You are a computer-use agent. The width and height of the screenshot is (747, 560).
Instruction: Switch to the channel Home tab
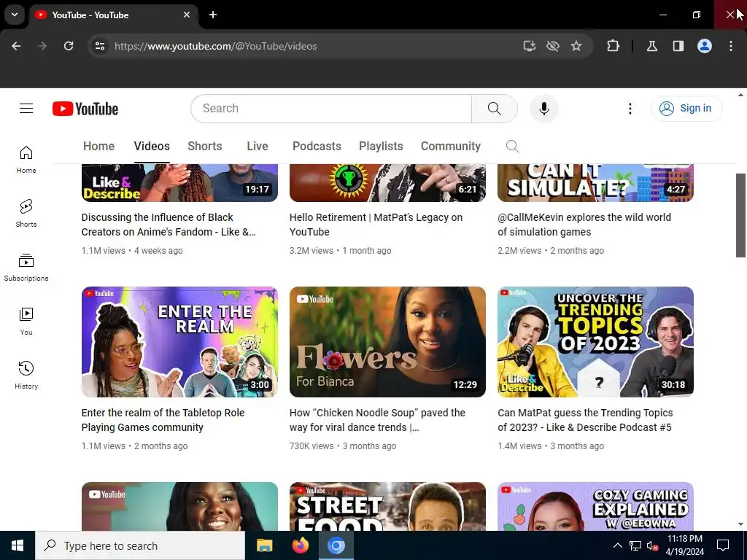(x=98, y=146)
